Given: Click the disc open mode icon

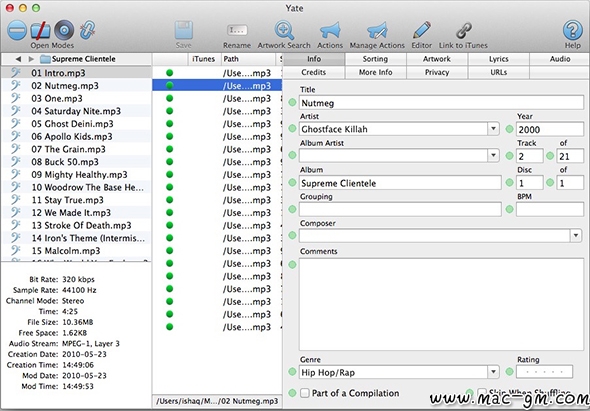Looking at the screenshot, I should click(64, 30).
